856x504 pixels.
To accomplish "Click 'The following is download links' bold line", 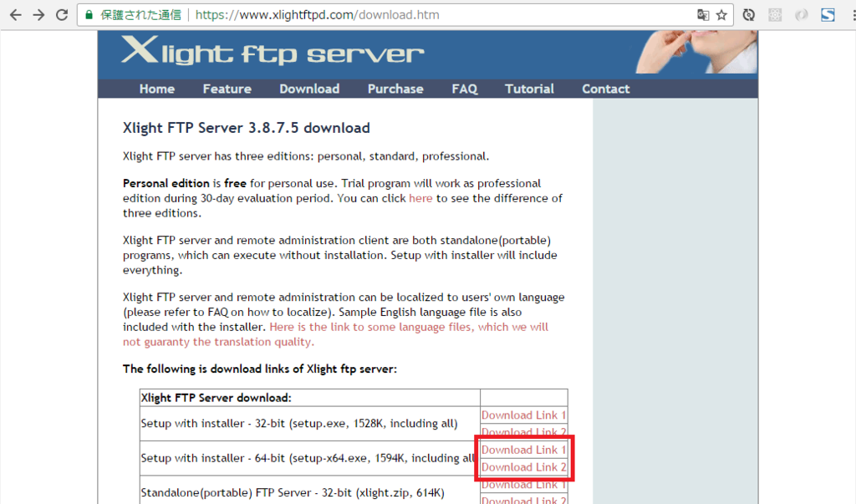I will (x=260, y=369).
